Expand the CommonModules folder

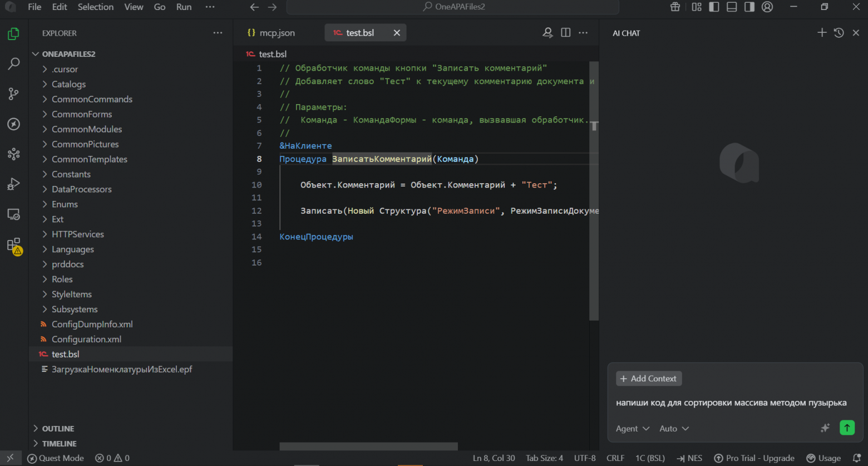[x=86, y=129]
